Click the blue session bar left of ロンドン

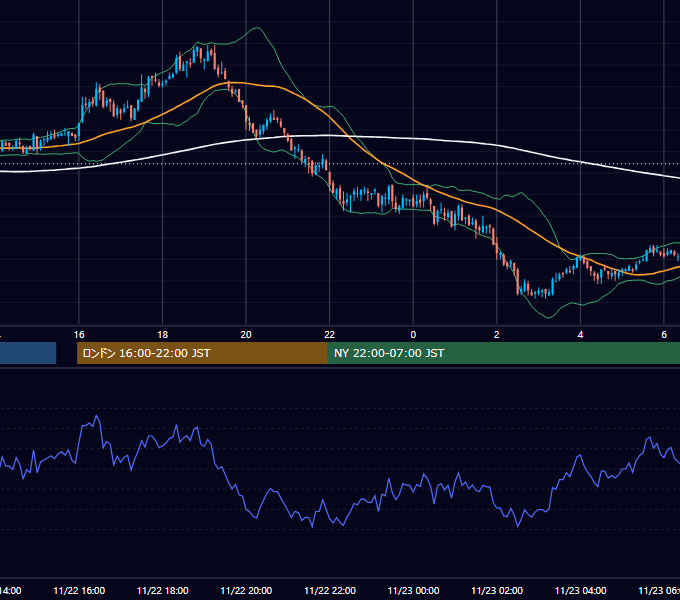tap(28, 353)
